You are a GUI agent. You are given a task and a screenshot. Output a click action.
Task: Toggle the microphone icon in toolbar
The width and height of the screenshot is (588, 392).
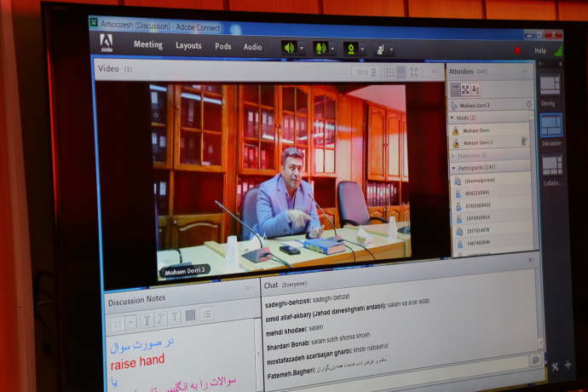coord(320,49)
